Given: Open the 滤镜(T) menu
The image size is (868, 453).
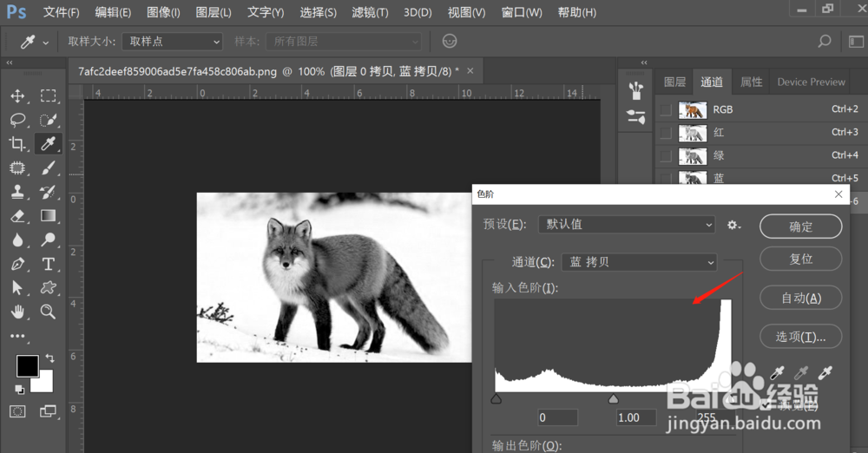Looking at the screenshot, I should (370, 12).
